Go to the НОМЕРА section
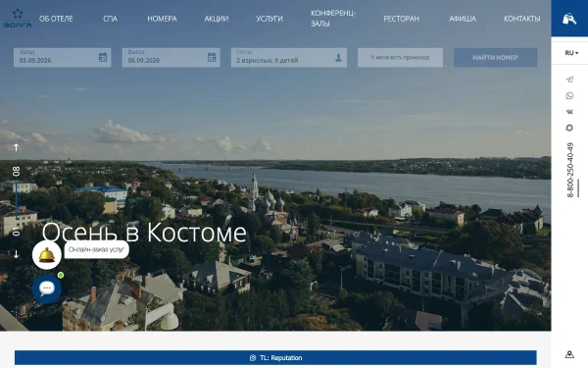The image size is (588, 368). pyautogui.click(x=162, y=19)
